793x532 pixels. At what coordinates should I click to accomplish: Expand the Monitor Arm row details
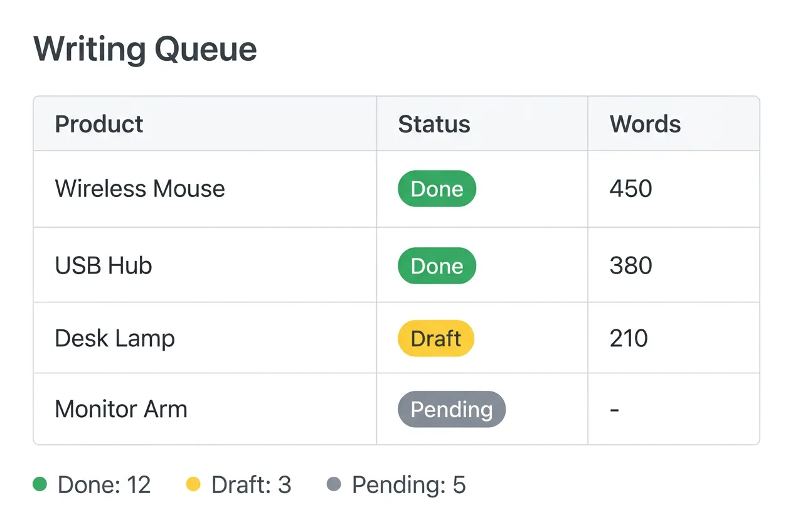coord(121,409)
